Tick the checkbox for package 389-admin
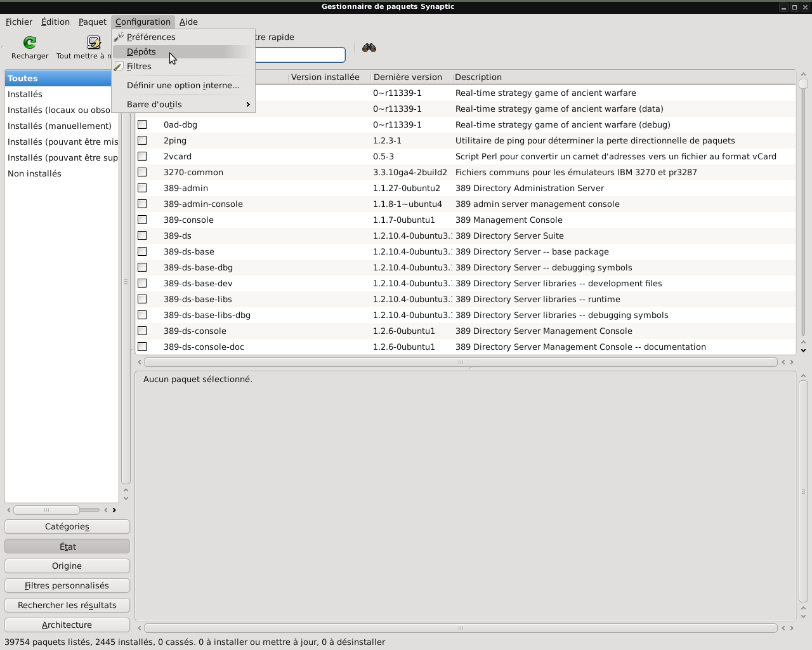 (x=142, y=188)
